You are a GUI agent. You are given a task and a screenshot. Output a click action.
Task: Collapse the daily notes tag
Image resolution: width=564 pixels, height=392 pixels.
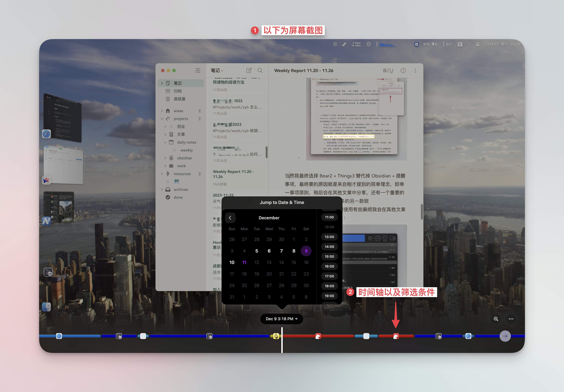(x=165, y=142)
